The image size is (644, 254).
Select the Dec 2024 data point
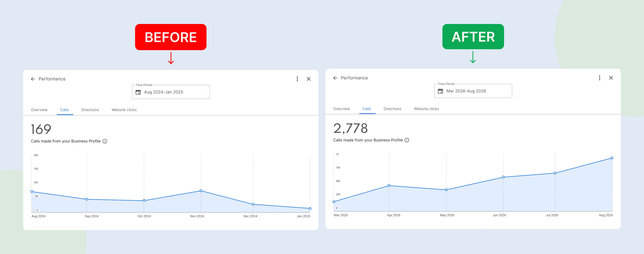click(x=253, y=205)
